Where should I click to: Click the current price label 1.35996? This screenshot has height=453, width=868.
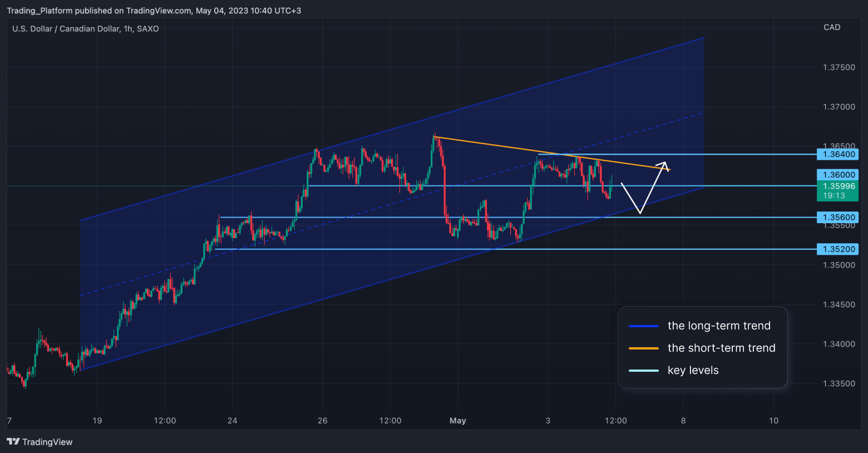tap(839, 186)
